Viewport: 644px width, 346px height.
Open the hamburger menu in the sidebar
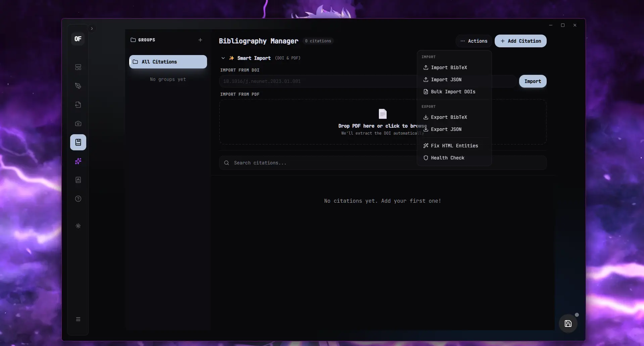[78, 319]
